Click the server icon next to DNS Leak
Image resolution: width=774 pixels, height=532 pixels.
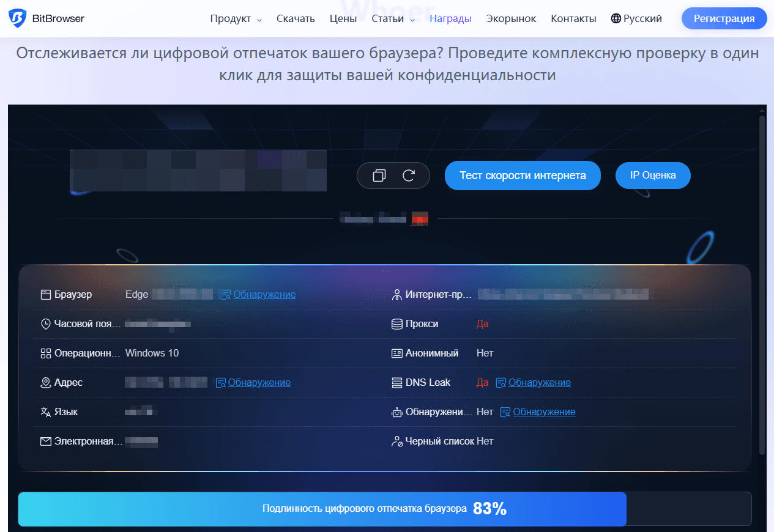(x=398, y=382)
